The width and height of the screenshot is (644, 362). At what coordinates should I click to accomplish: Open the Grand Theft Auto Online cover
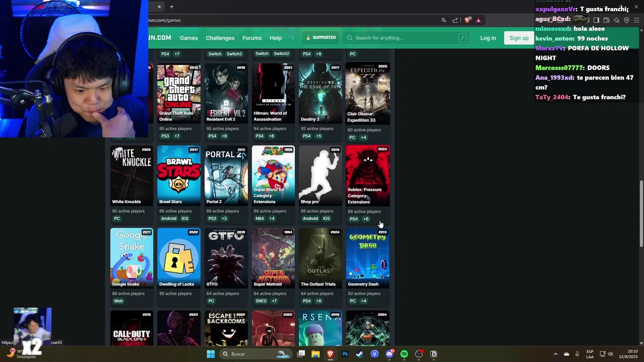(179, 94)
